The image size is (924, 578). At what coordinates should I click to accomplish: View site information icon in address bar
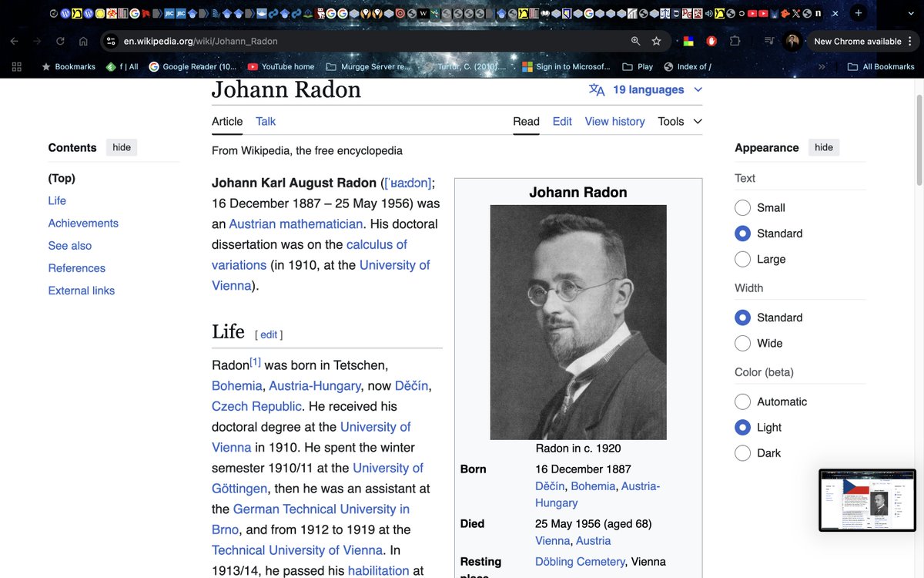coord(111,41)
